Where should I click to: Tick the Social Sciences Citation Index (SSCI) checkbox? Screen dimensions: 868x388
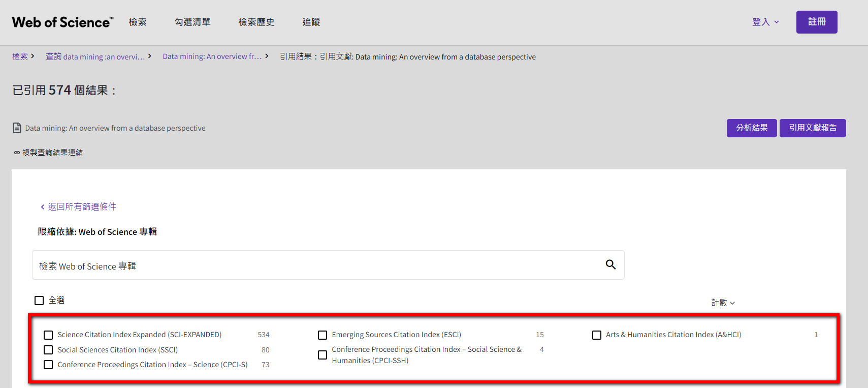tap(48, 350)
